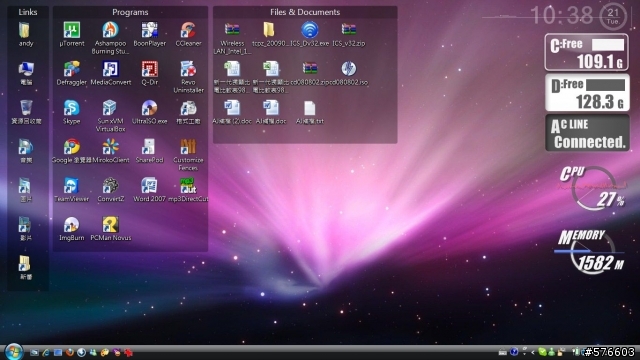Screen dimensions: 640x360
Task: Click the C: Free disk space gadget
Action: click(587, 52)
